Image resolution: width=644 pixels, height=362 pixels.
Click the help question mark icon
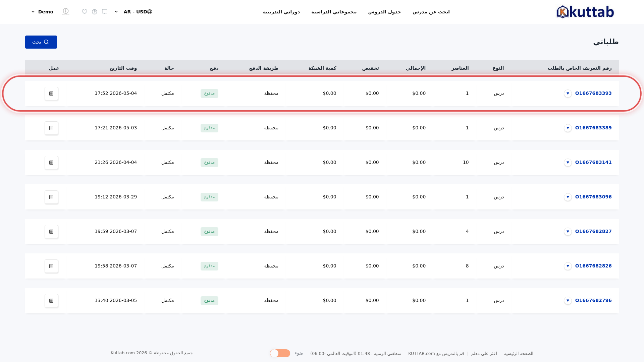click(95, 12)
